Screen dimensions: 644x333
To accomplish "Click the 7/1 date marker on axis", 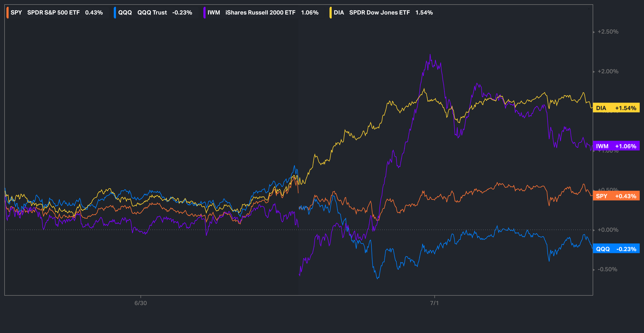I will [x=434, y=303].
